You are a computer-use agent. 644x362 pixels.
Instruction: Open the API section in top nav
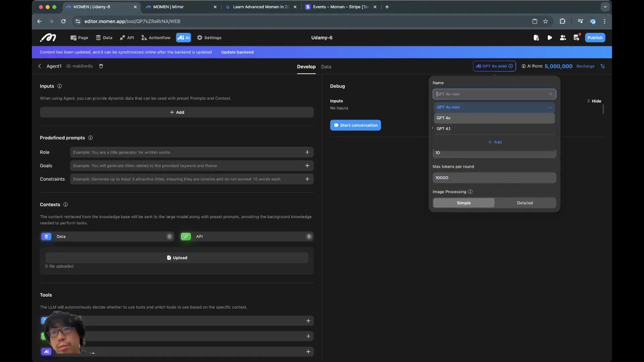pos(127,38)
